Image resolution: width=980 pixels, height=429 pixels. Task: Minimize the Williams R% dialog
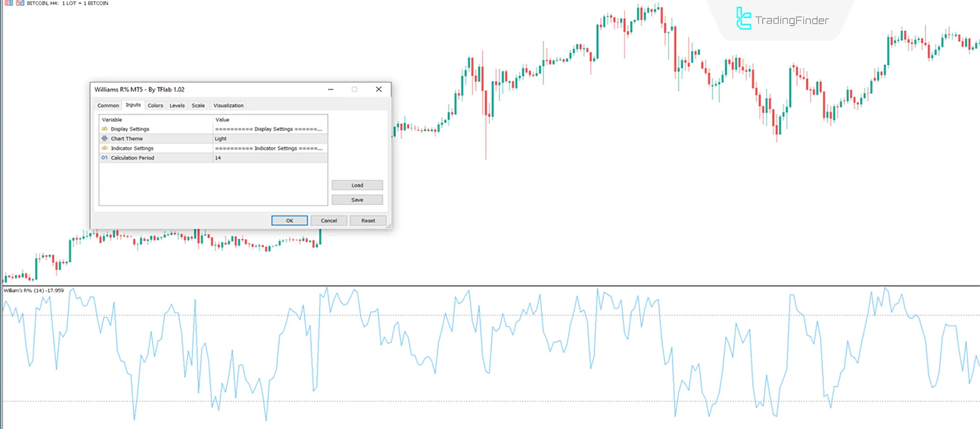coord(331,89)
